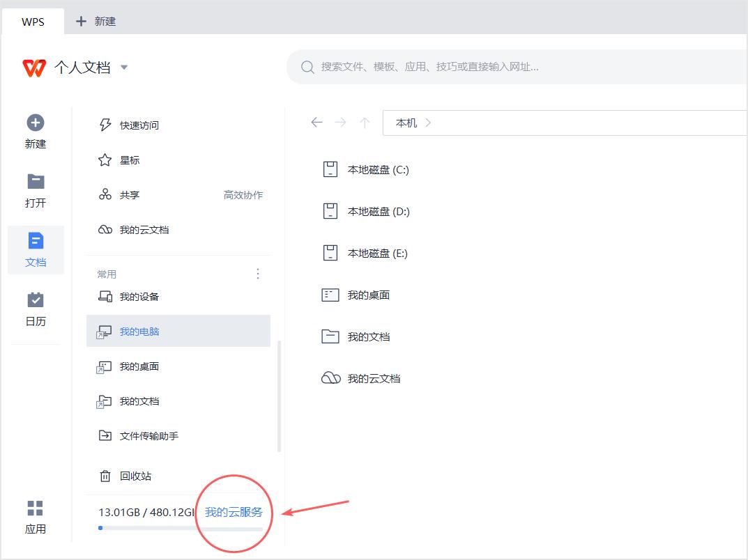Open the 应用 grid icon
This screenshot has height=560, width=748.
36,508
